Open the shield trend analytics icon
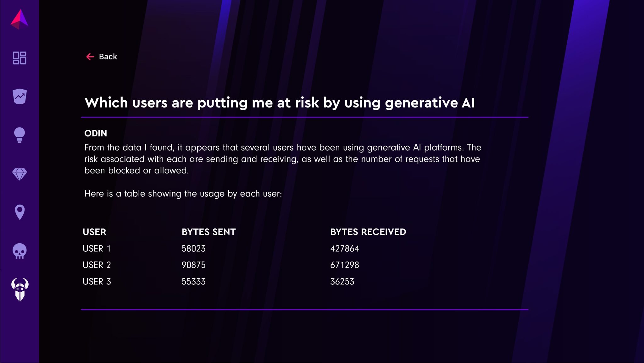Image resolution: width=644 pixels, height=363 pixels. tap(19, 96)
